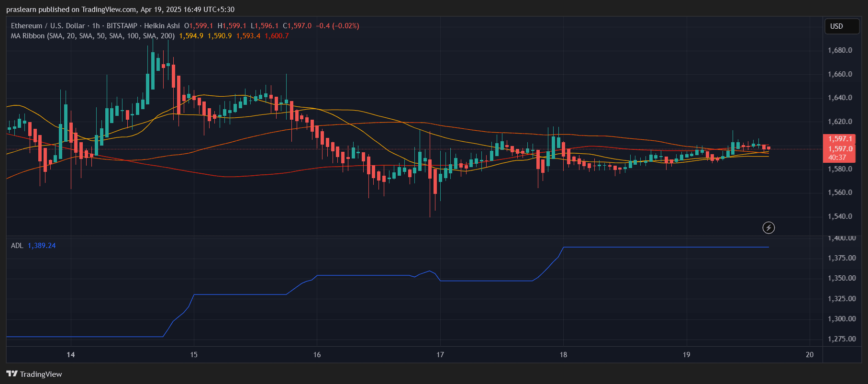The image size is (868, 384).
Task: Click the Heikin Ashi chart type label
Action: [x=162, y=26]
